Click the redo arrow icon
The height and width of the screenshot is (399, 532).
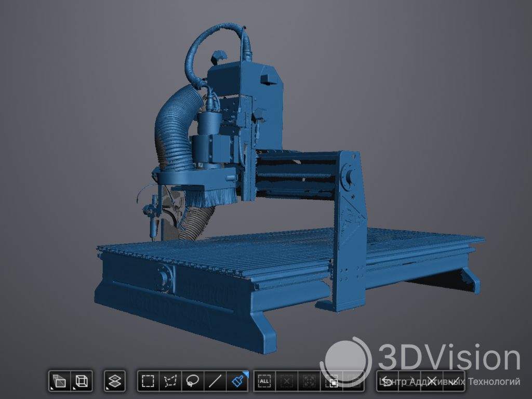pos(409,381)
